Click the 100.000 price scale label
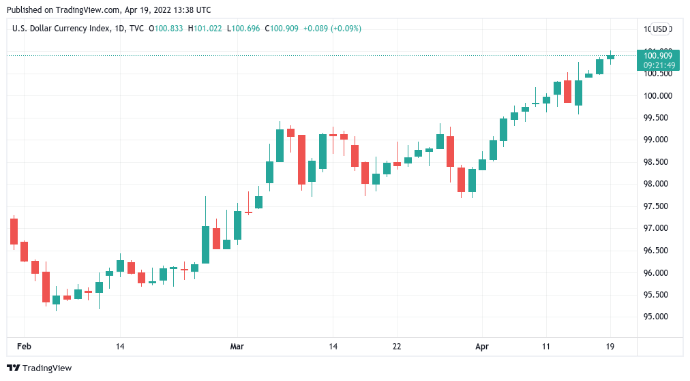The width and height of the screenshot is (690, 381). [x=658, y=96]
